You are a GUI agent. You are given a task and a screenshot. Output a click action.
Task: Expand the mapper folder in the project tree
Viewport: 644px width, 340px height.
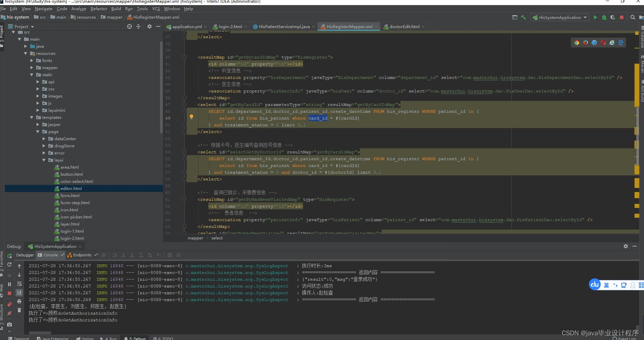coord(32,68)
